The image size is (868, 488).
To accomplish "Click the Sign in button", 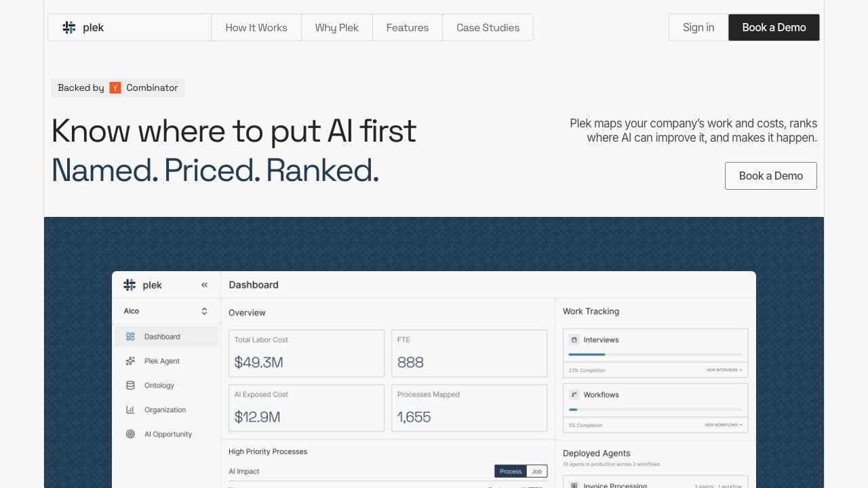I will (698, 28).
